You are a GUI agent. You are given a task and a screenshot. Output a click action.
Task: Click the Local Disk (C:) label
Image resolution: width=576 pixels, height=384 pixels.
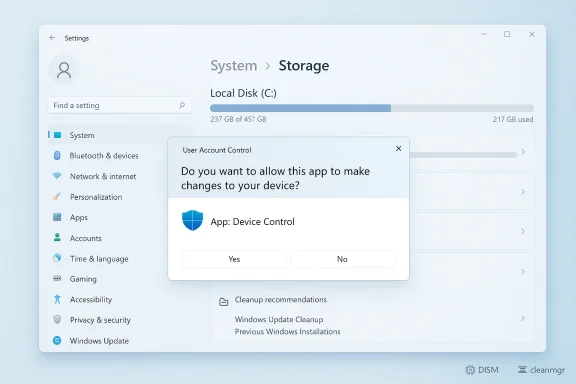(243, 93)
